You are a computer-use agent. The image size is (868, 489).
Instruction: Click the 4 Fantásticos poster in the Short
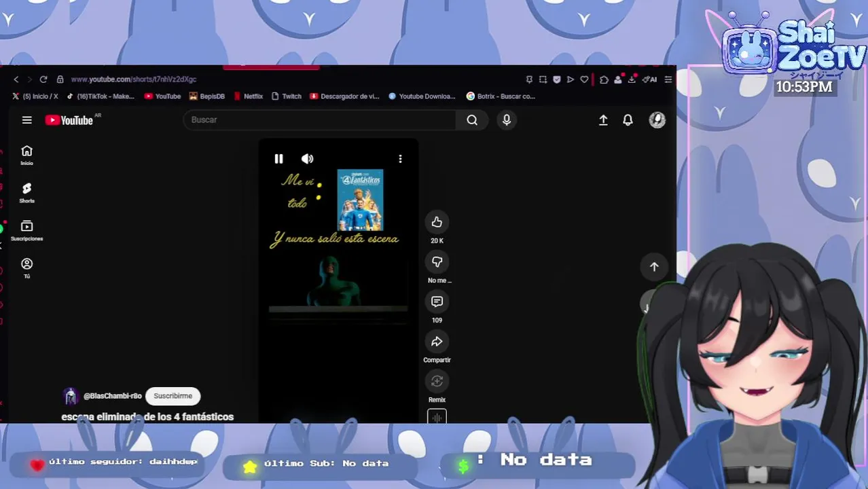point(360,200)
